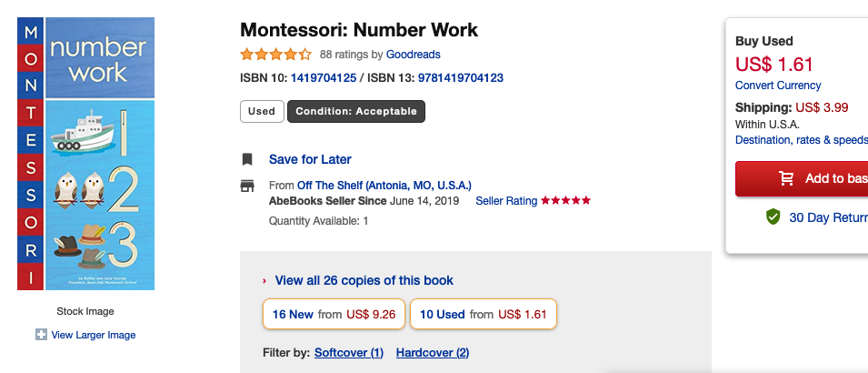Select the Condition: Acceptable tag
868x373 pixels.
click(356, 111)
